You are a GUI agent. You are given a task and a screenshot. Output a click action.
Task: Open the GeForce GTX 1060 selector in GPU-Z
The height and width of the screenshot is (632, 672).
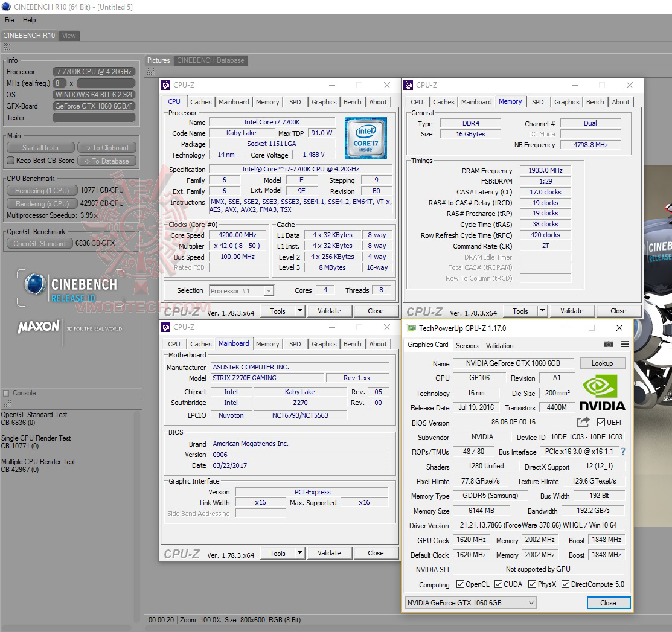(x=470, y=602)
